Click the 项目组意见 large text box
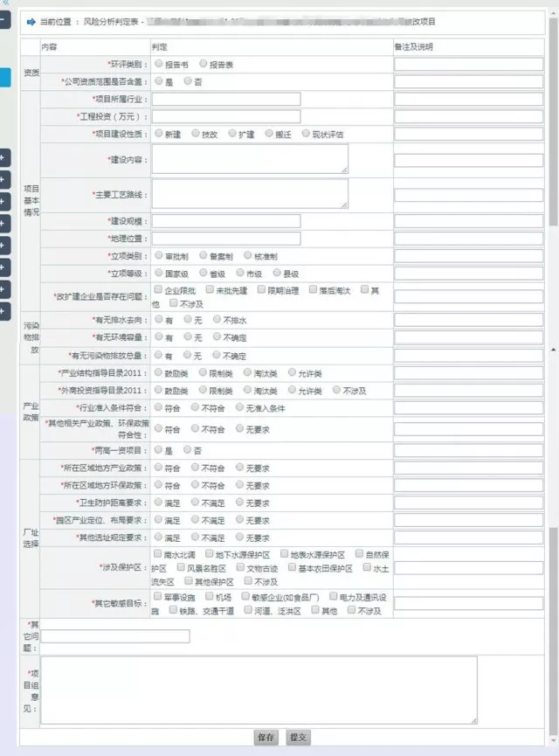559x756 pixels. (259, 689)
